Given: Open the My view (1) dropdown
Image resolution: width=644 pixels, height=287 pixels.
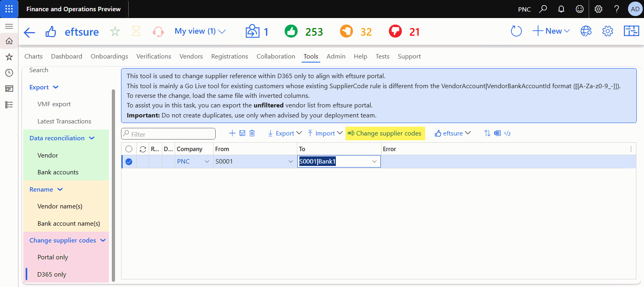Looking at the screenshot, I should 200,31.
